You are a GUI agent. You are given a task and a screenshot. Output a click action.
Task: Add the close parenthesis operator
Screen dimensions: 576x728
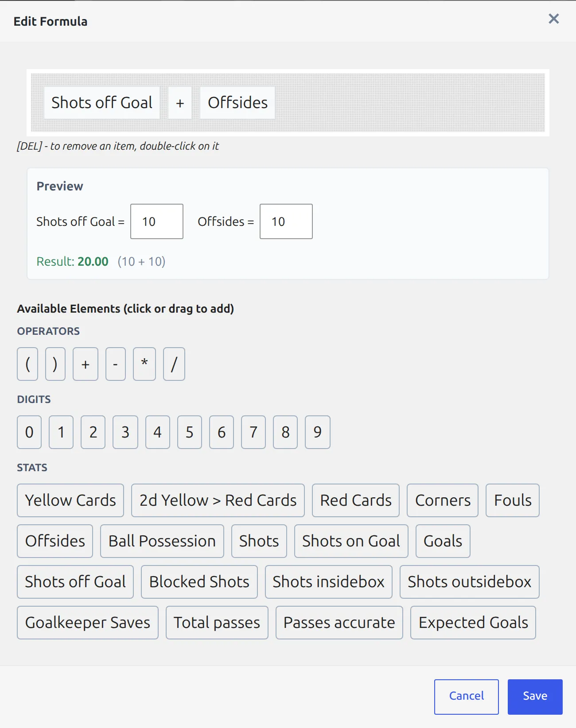coord(55,364)
